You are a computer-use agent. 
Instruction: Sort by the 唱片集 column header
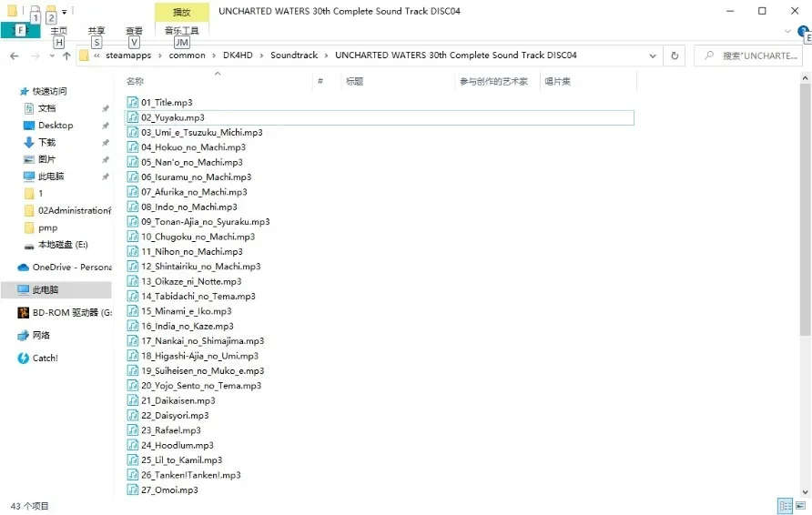tap(558, 81)
